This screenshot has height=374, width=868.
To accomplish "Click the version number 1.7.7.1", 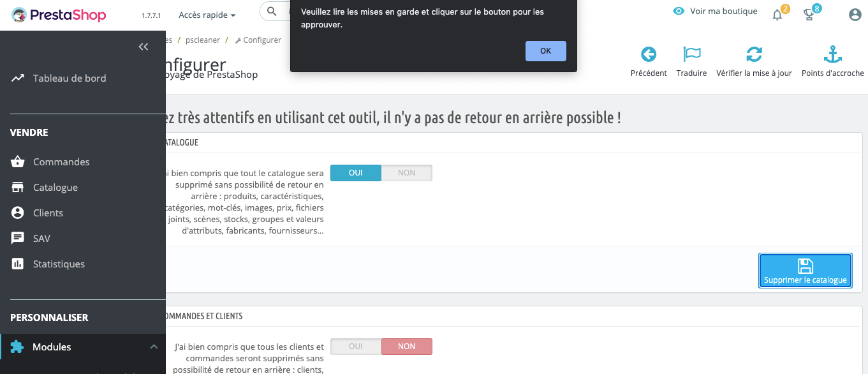I will click(x=151, y=15).
